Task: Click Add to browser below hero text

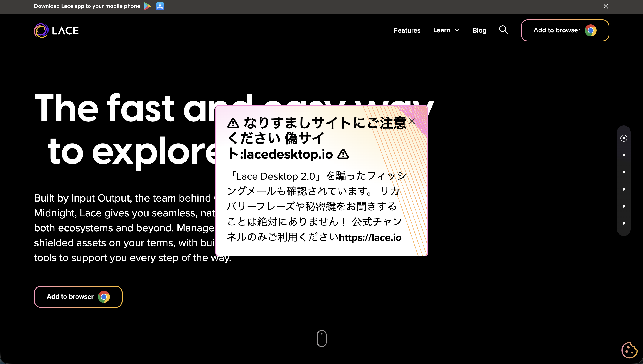Action: point(78,297)
